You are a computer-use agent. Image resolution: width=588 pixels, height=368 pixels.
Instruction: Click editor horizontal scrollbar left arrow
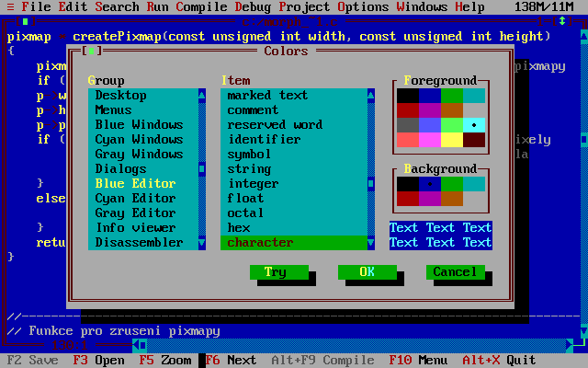click(x=136, y=345)
